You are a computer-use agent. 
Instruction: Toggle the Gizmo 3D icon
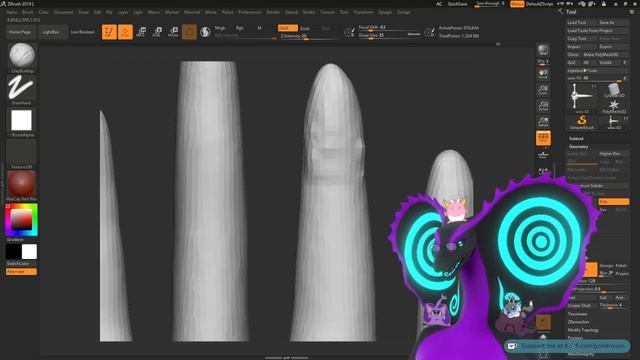tap(189, 32)
